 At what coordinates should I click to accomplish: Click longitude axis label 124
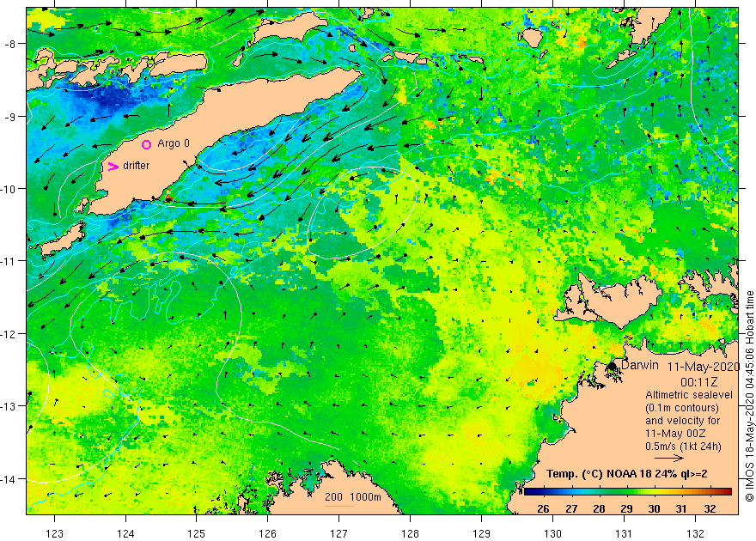tap(125, 533)
